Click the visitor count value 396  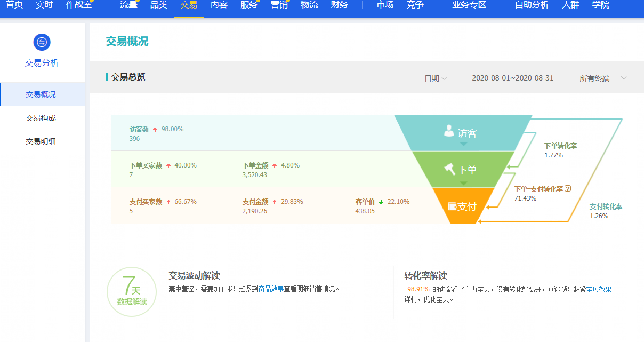click(x=134, y=139)
